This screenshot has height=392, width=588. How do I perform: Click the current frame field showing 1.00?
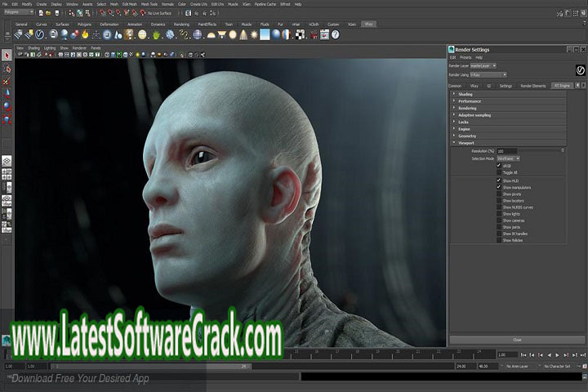507,355
